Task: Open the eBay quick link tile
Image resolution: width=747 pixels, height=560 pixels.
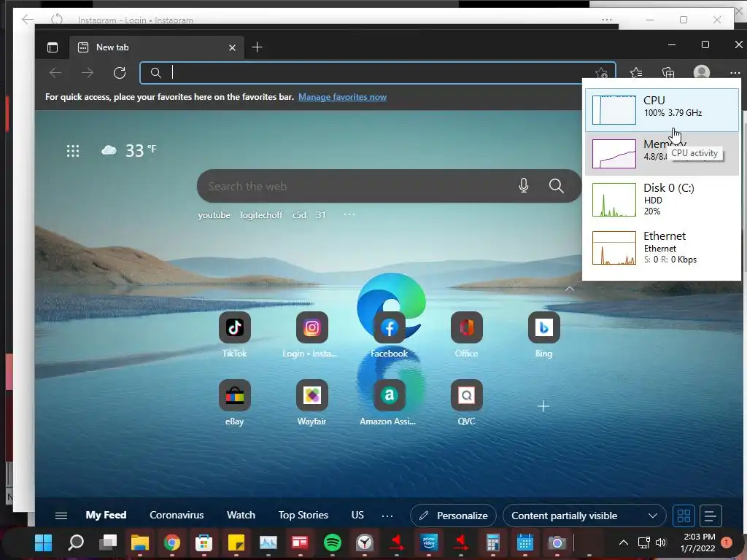Action: click(234, 395)
